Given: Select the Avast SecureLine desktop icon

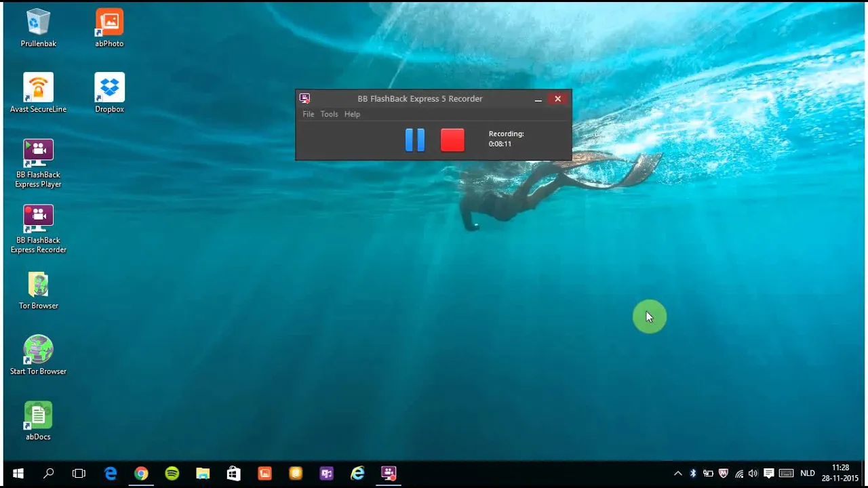Looking at the screenshot, I should tap(38, 93).
